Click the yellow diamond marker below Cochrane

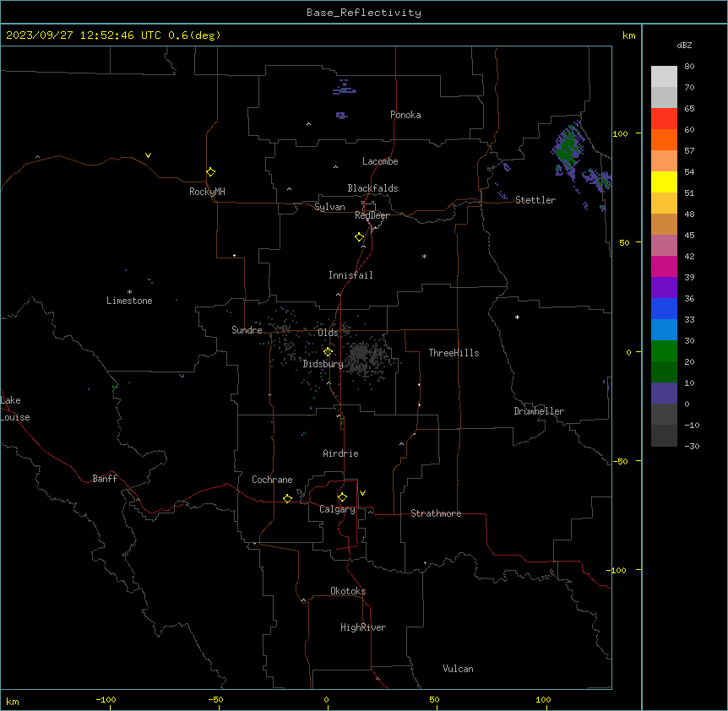coord(287,498)
